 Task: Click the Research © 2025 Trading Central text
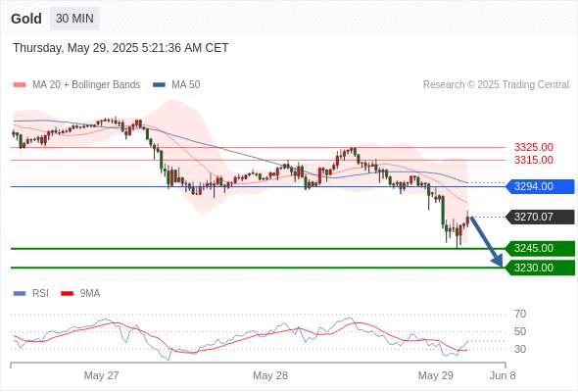coord(496,85)
